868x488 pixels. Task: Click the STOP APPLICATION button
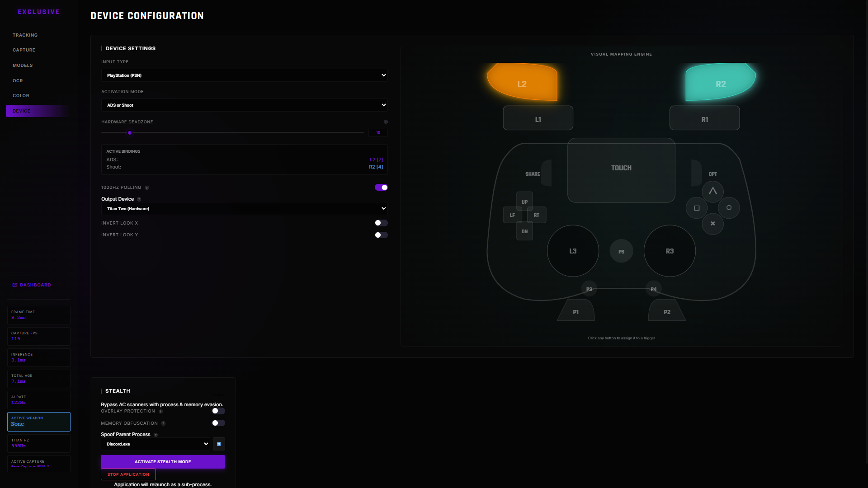click(128, 474)
